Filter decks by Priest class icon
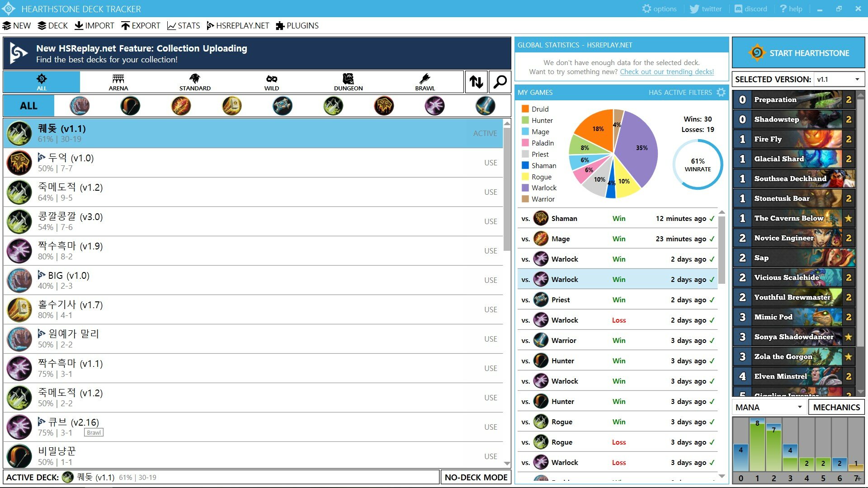 [283, 106]
